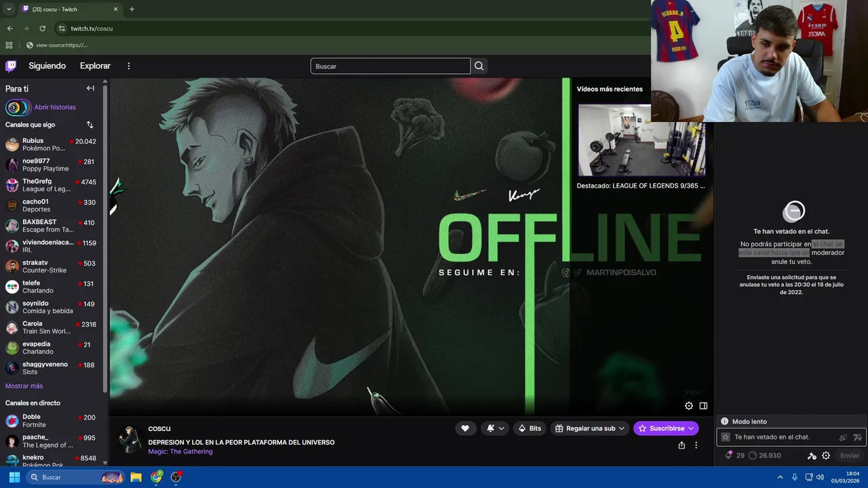Screen dimensions: 868x488
Task: Click the twitch.tv/coscu address bar
Action: pyautogui.click(x=353, y=28)
